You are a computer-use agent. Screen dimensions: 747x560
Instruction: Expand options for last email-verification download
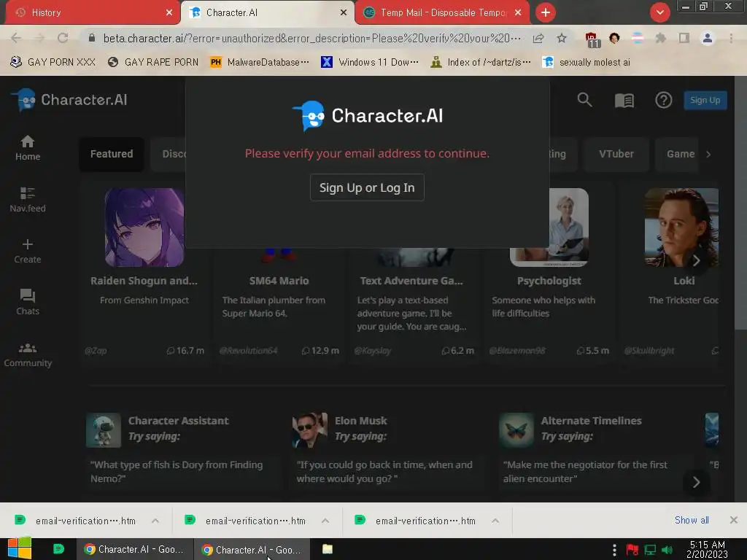tap(495, 521)
